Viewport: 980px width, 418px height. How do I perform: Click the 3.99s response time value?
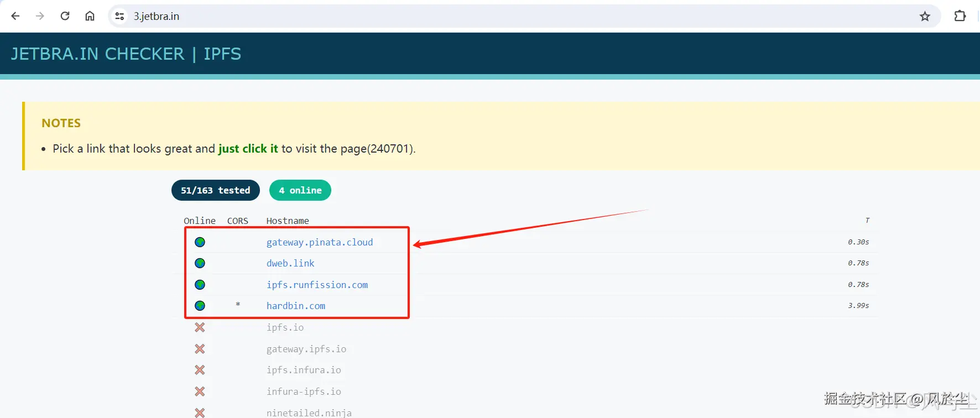858,306
